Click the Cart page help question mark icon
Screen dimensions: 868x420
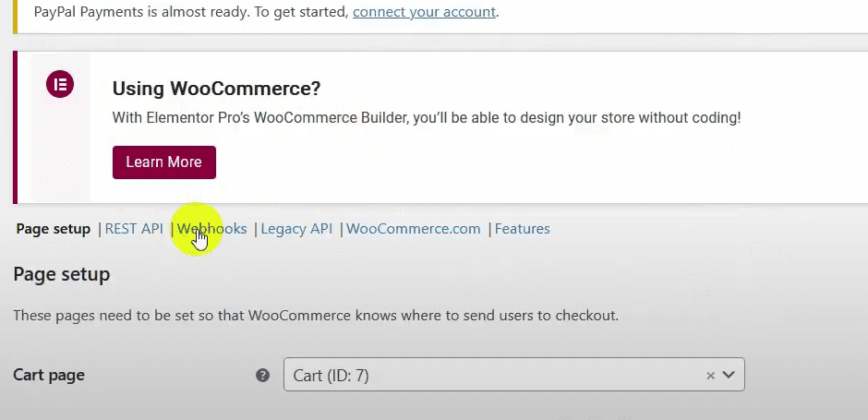click(262, 376)
